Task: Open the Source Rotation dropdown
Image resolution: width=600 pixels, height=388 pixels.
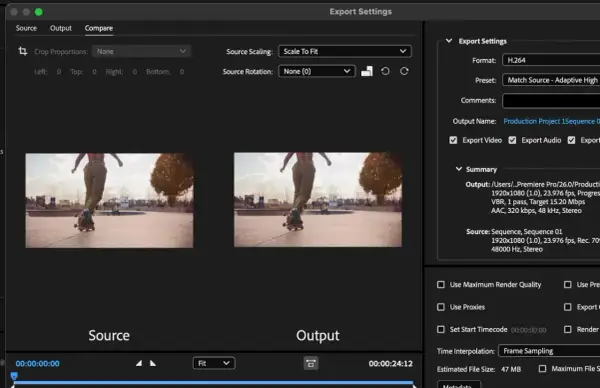Action: click(317, 71)
